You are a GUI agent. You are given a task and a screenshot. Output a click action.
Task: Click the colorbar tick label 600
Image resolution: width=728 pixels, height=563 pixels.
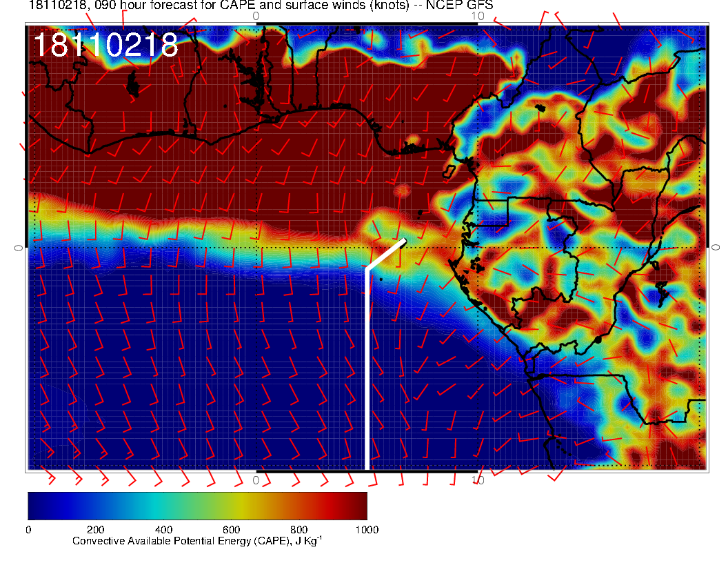(x=231, y=530)
